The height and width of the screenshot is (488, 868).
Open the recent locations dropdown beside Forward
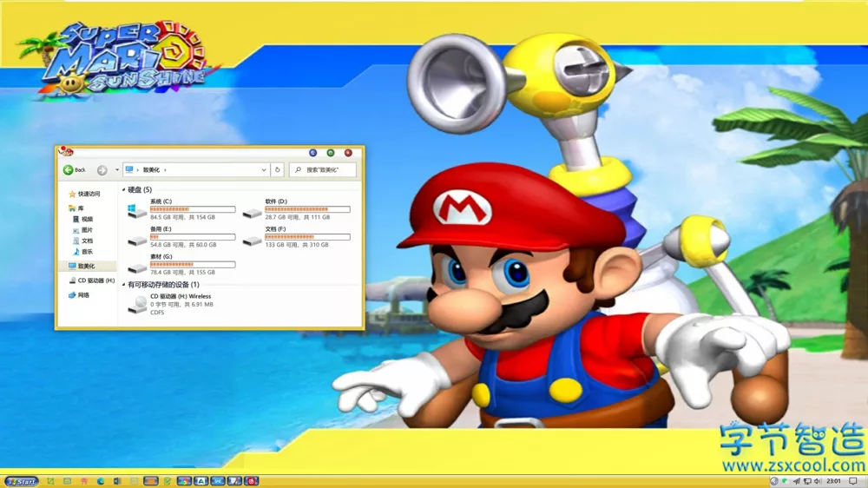point(117,170)
